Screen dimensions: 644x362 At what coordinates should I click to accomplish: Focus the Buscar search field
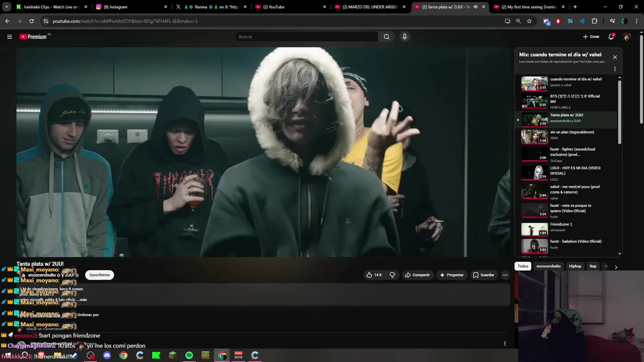click(306, 37)
